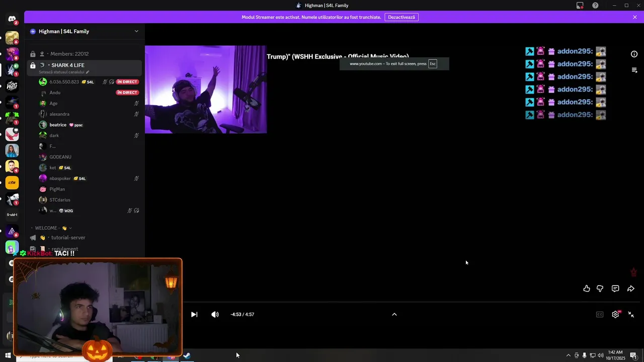The height and width of the screenshot is (362, 644).
Task: Click Dezactivează streamer mode button
Action: [401, 17]
